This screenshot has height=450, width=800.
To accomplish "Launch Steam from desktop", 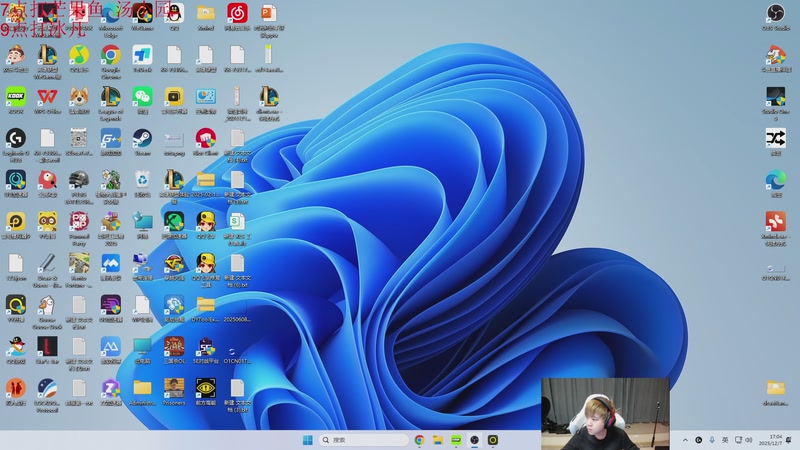I will pyautogui.click(x=142, y=139).
